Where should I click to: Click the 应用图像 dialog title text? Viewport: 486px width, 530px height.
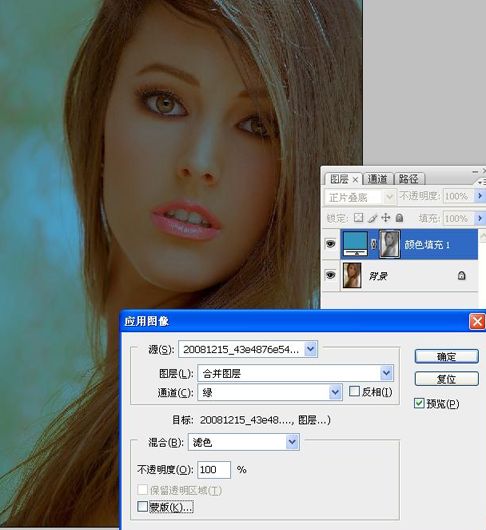(146, 321)
